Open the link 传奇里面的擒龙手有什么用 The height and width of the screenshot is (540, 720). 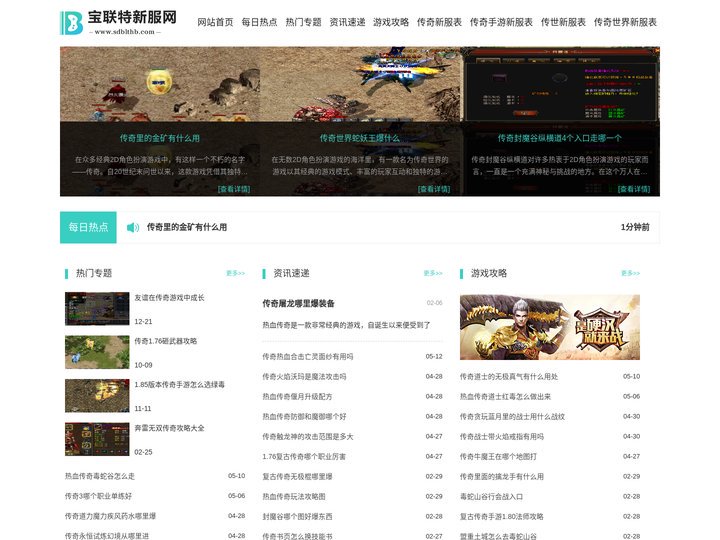pos(502,477)
